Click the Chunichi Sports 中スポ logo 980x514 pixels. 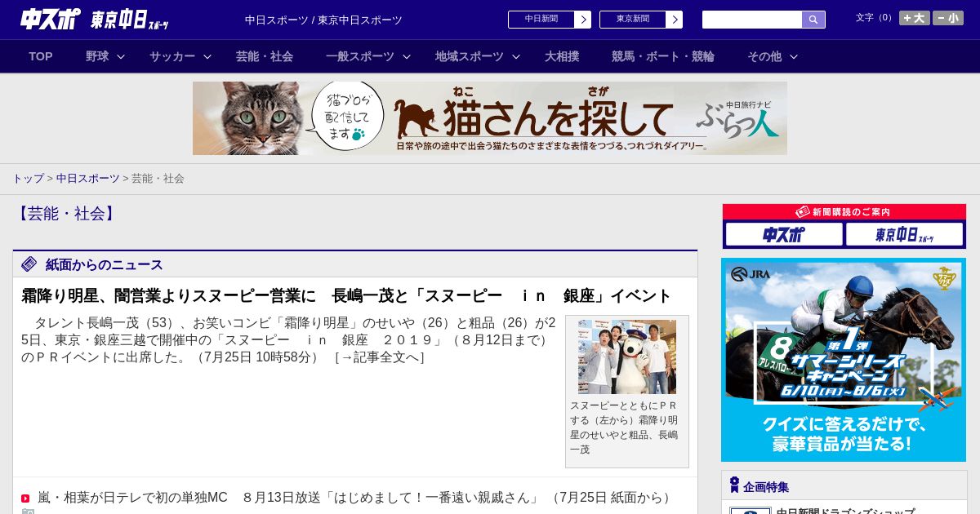[x=51, y=19]
